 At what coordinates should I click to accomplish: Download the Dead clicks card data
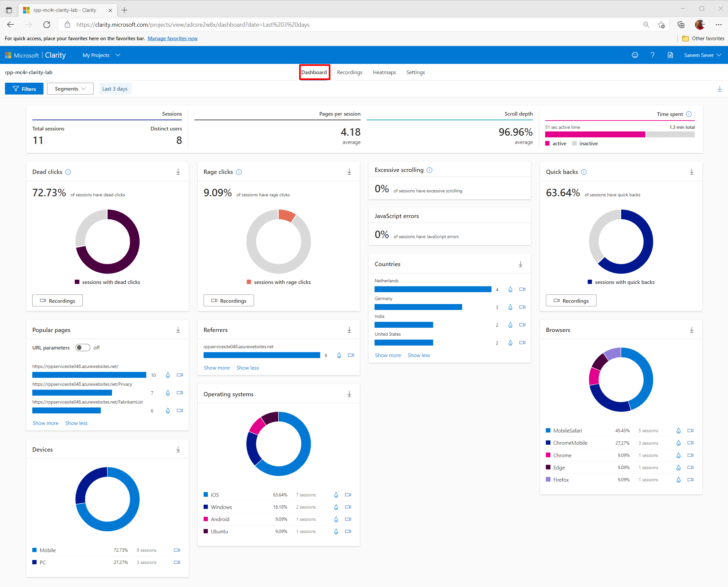[x=178, y=172]
